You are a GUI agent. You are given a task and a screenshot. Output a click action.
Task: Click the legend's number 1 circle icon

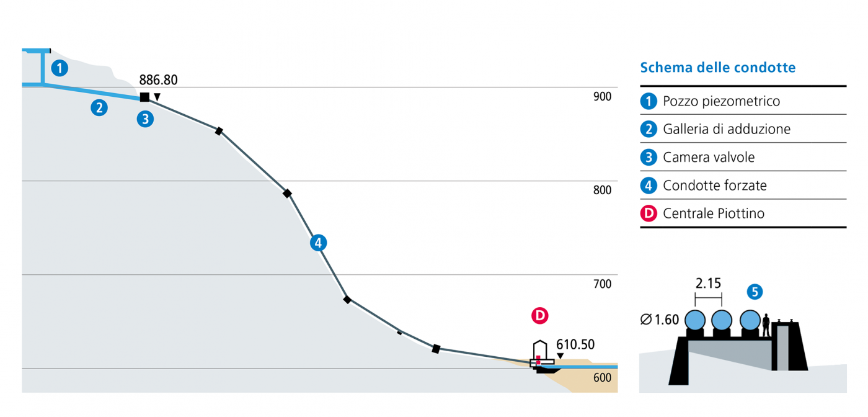(648, 101)
